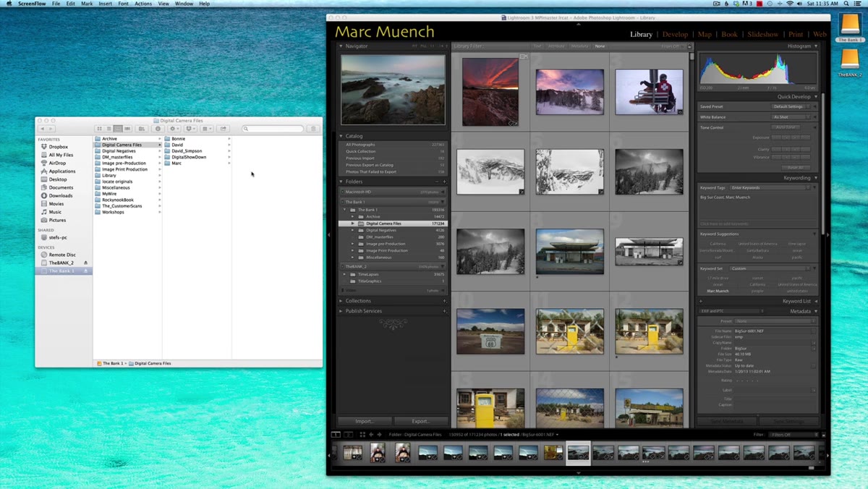
Task: Open the Develop module in Lightroom
Action: 675,34
